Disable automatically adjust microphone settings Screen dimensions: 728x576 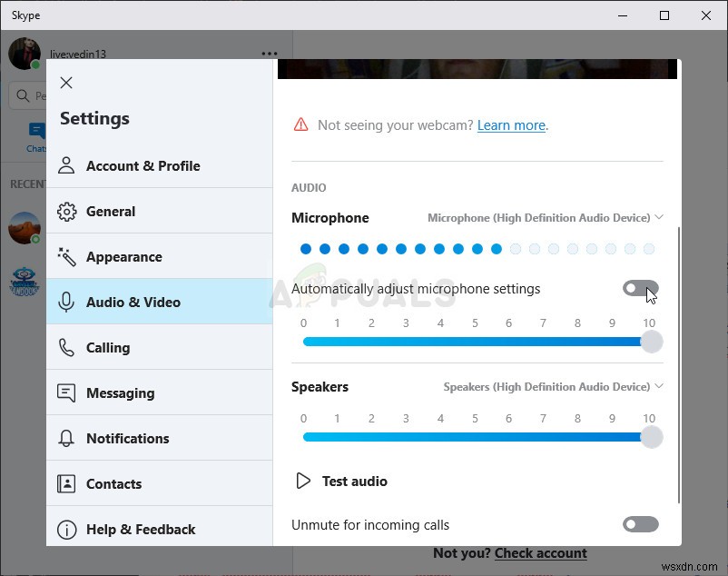[640, 287]
